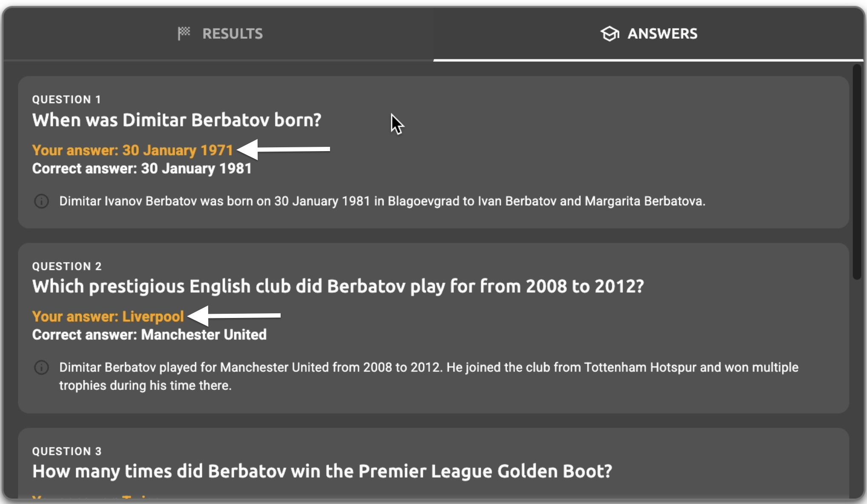Click info icon beside Manchester United explanation
Viewport: 867px width, 504px height.
coord(41,367)
